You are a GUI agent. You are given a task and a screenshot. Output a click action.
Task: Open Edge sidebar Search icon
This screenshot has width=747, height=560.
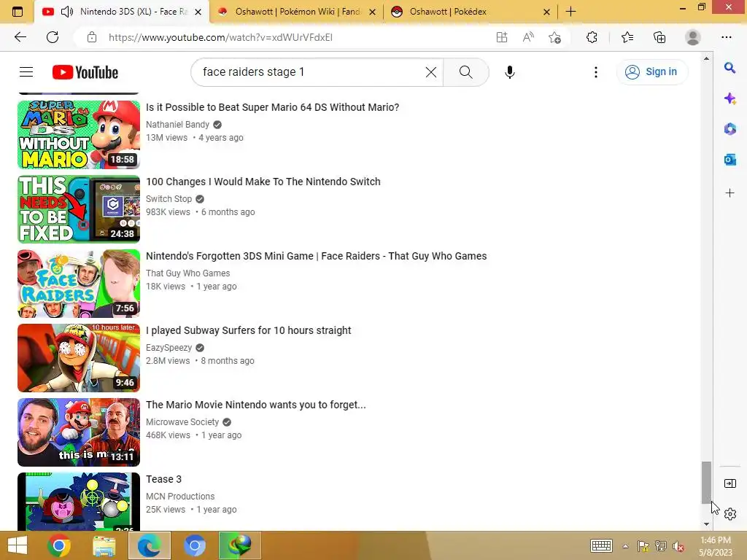tap(729, 68)
